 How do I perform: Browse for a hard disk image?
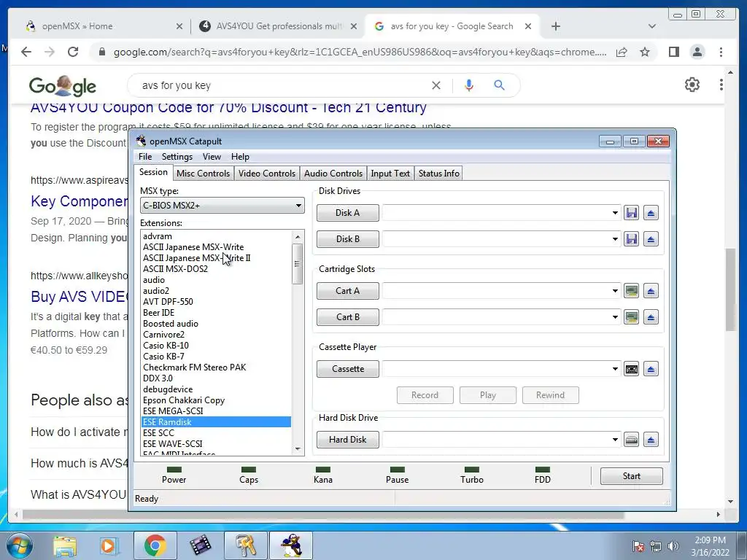click(x=631, y=440)
